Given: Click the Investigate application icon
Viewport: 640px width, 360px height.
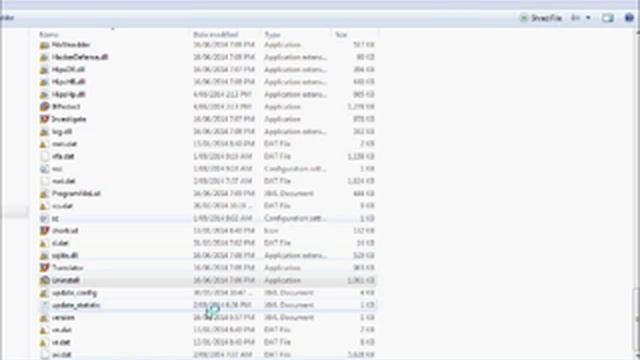Looking at the screenshot, I should click(44, 119).
